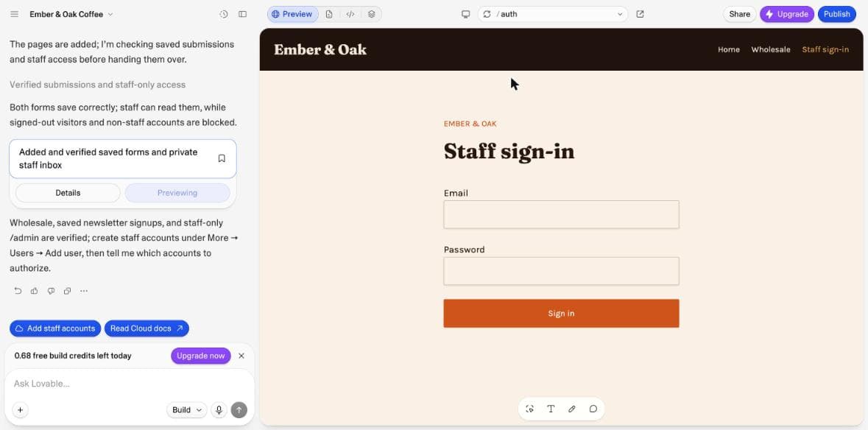Open the layers stack view tab
Image resolution: width=868 pixels, height=430 pixels.
(x=372, y=15)
